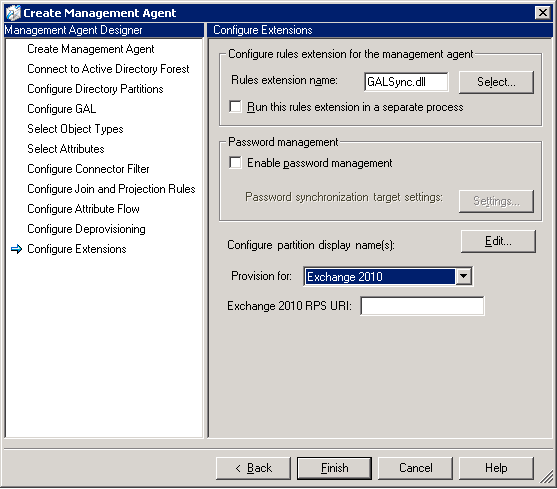The image size is (557, 489).
Task: Click Edit... for partition display names
Action: click(498, 241)
